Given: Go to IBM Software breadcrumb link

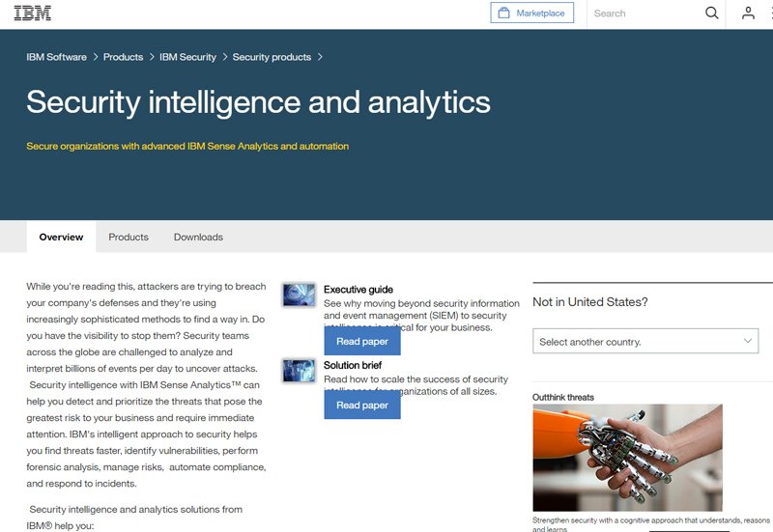Looking at the screenshot, I should (x=56, y=57).
